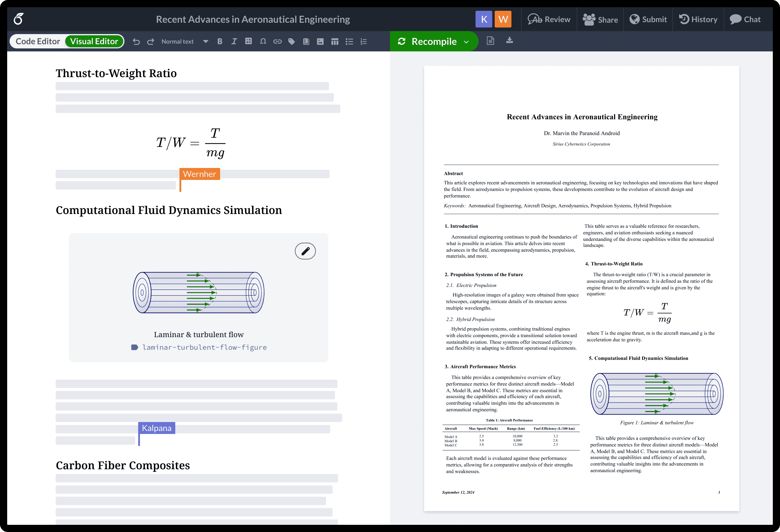Image resolution: width=780 pixels, height=532 pixels.
Task: Click the Italic formatting icon
Action: pyautogui.click(x=233, y=42)
